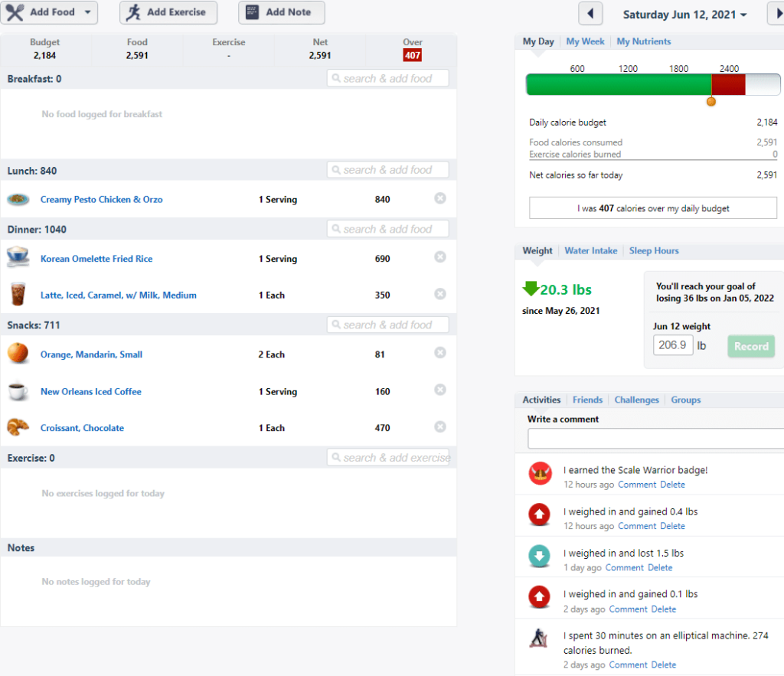Click the Write a comment field

click(655, 439)
